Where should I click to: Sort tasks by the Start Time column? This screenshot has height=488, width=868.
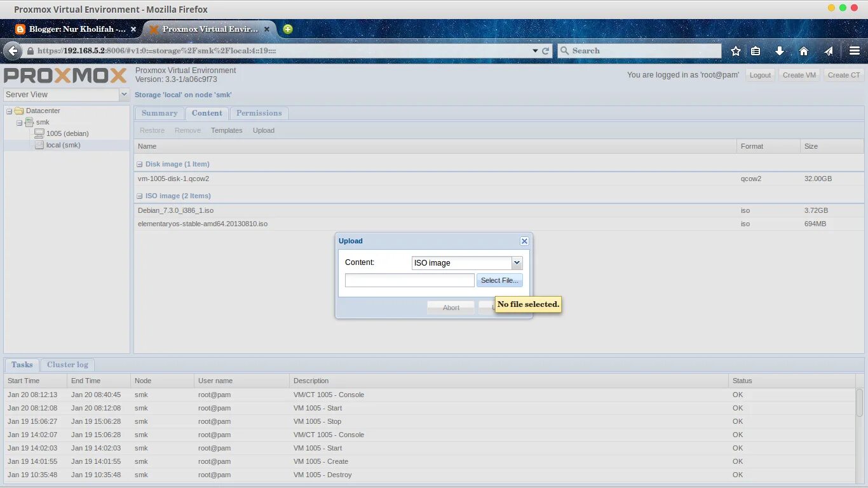coord(36,381)
